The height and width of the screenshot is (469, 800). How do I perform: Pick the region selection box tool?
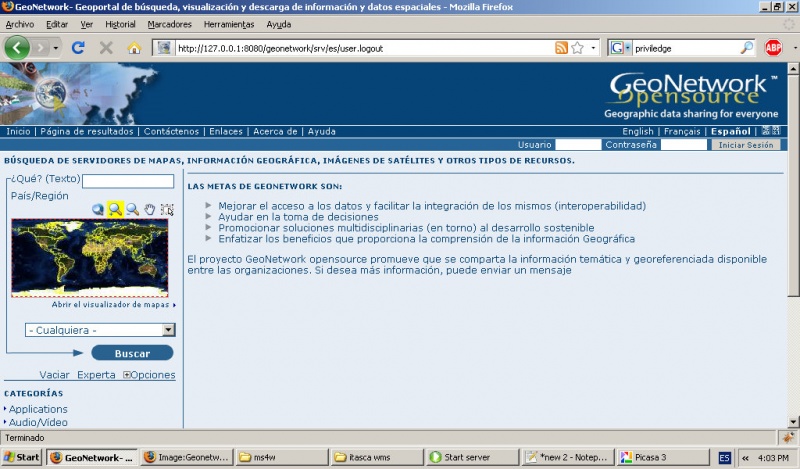click(167, 209)
